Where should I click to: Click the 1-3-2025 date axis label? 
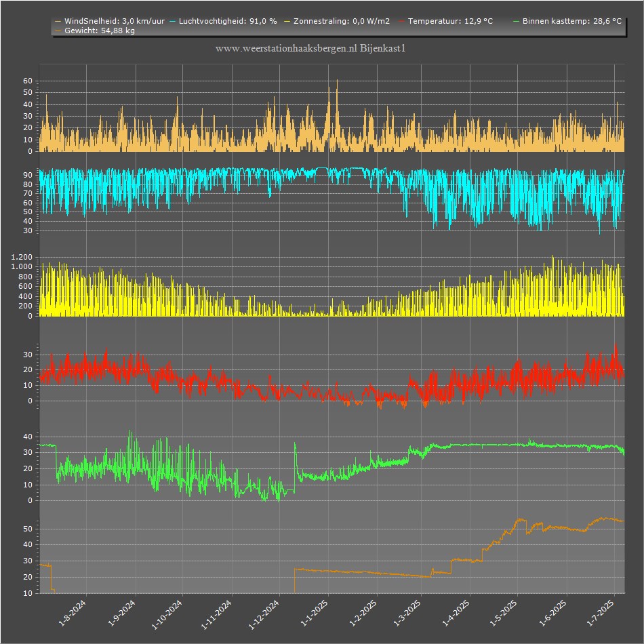coord(407,613)
